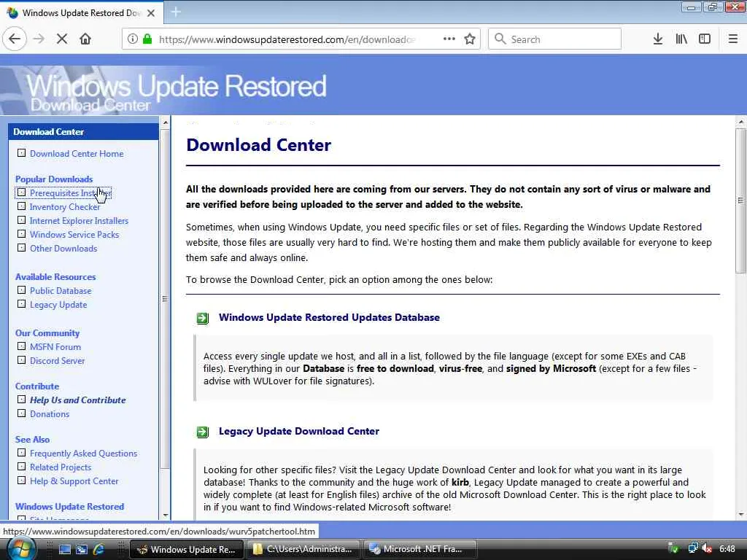Click the bullet box beside Public Database

click(21, 290)
